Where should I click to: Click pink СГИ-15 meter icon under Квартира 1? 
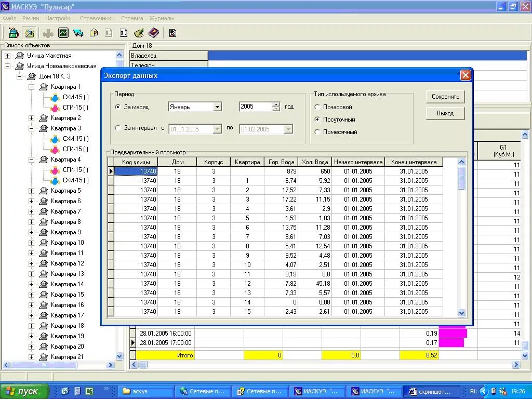tap(55, 108)
